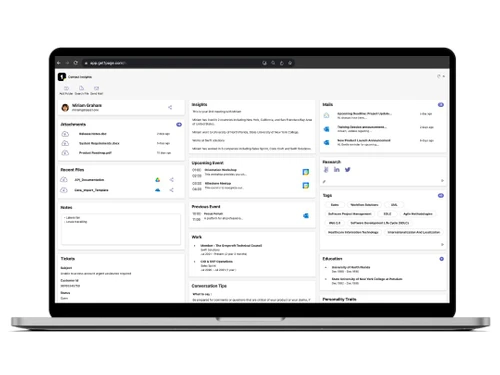Open the Twitter icon under Research

click(348, 170)
